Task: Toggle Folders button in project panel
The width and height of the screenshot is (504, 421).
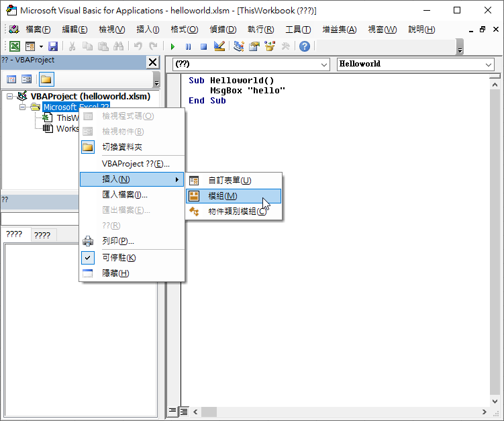Action: (x=46, y=79)
